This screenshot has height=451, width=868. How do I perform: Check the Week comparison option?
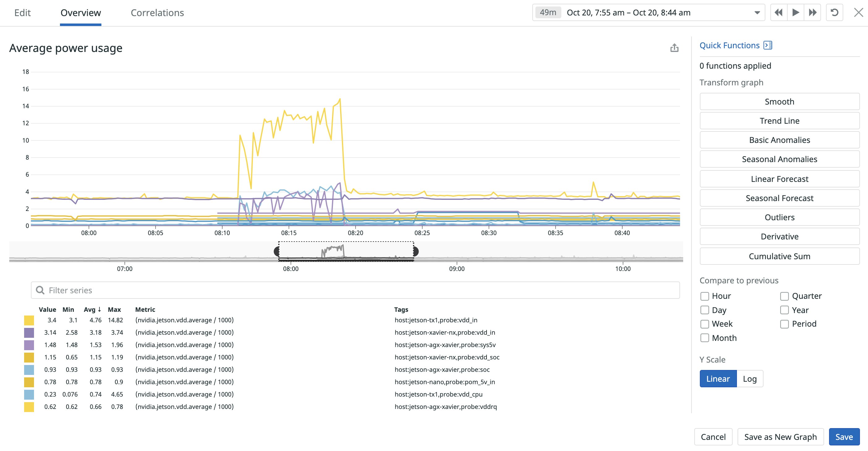pos(705,324)
